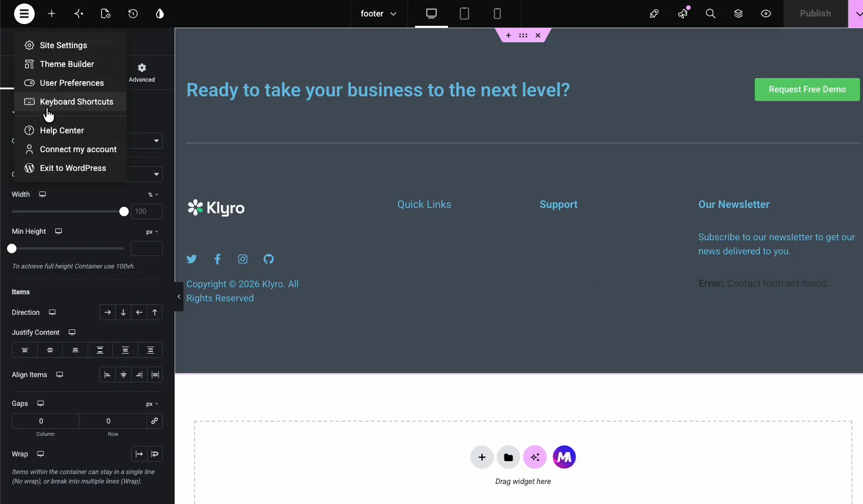
Task: Set Direction to column down arrow
Action: pos(123,313)
